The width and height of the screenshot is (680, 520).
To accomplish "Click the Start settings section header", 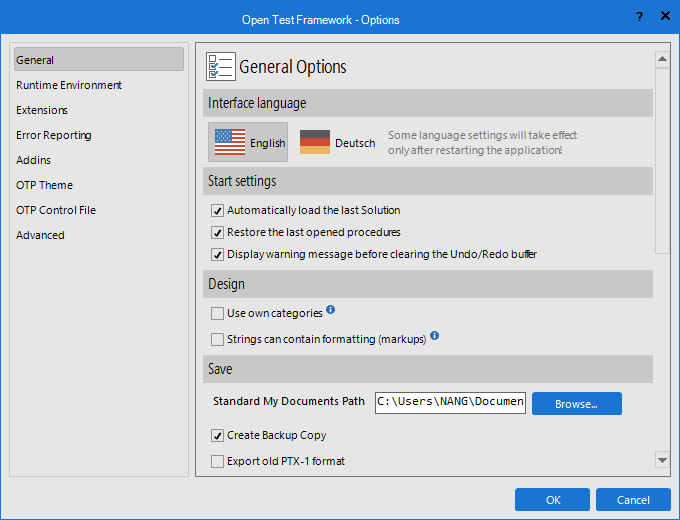I will 428,181.
